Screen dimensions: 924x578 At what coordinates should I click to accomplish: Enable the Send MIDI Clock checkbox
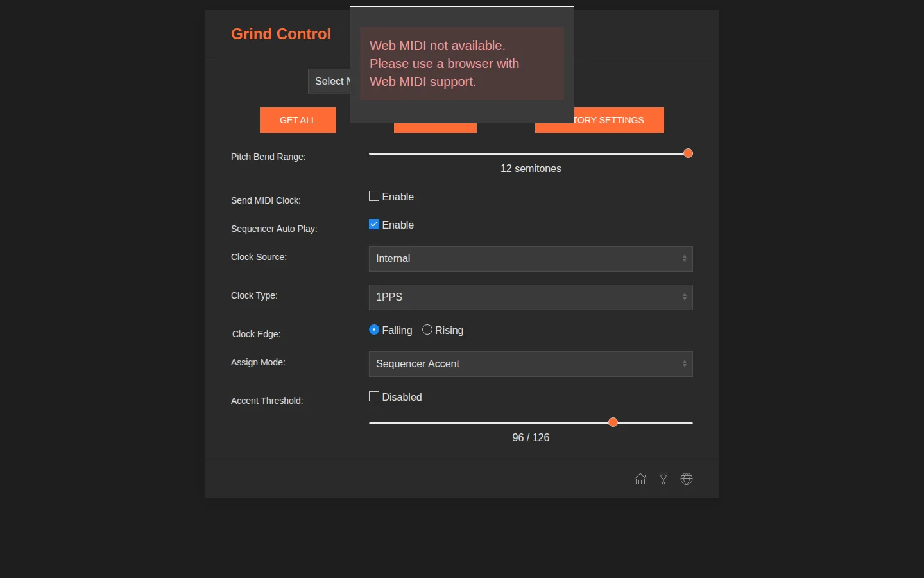[374, 196]
